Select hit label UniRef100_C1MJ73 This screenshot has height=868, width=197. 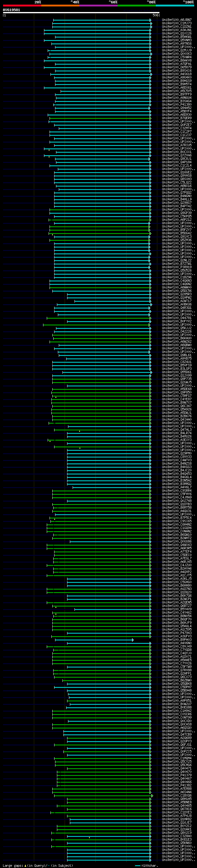point(177,23)
